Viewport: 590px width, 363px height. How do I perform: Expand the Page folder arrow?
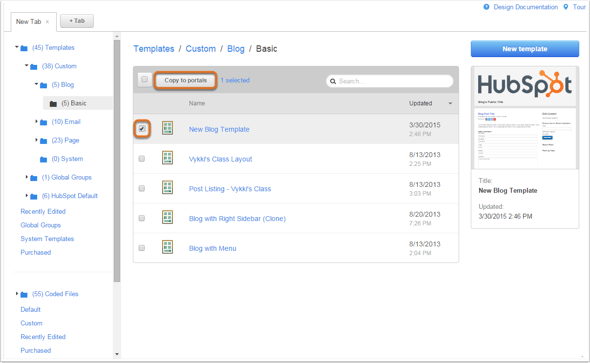point(36,140)
